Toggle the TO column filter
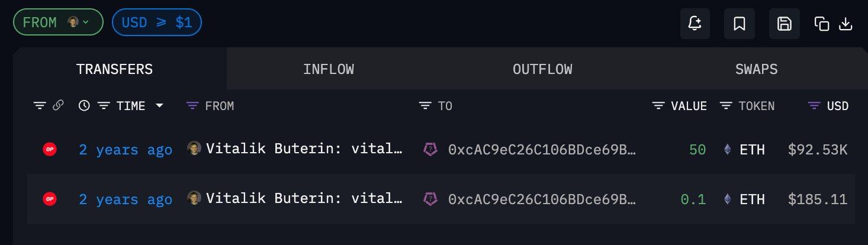The image size is (868, 245). [425, 106]
